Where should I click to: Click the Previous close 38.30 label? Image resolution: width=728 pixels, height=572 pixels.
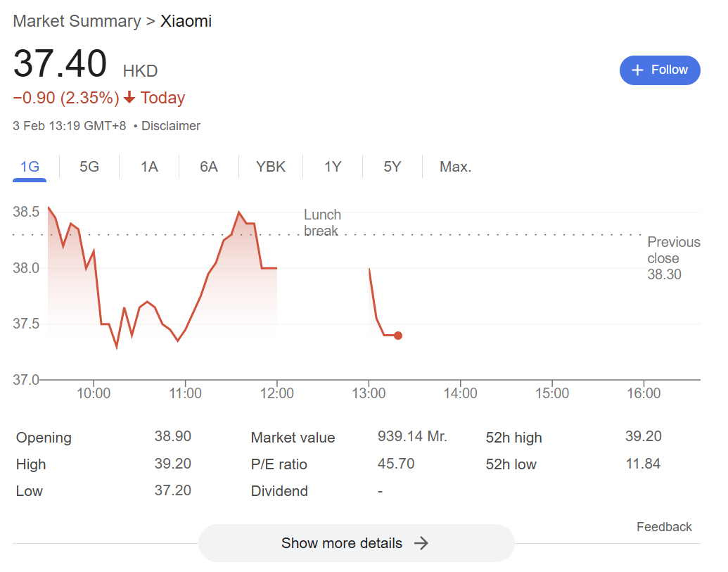pyautogui.click(x=673, y=258)
